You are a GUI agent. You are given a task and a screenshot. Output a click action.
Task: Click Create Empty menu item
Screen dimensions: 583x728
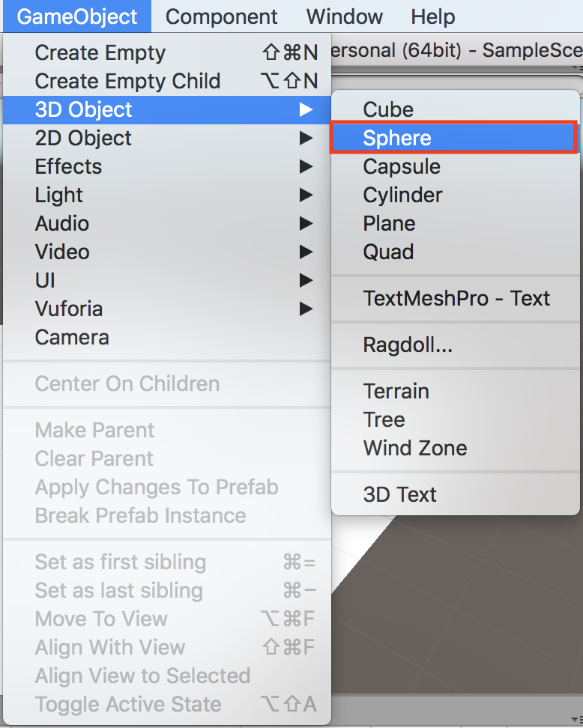[100, 52]
